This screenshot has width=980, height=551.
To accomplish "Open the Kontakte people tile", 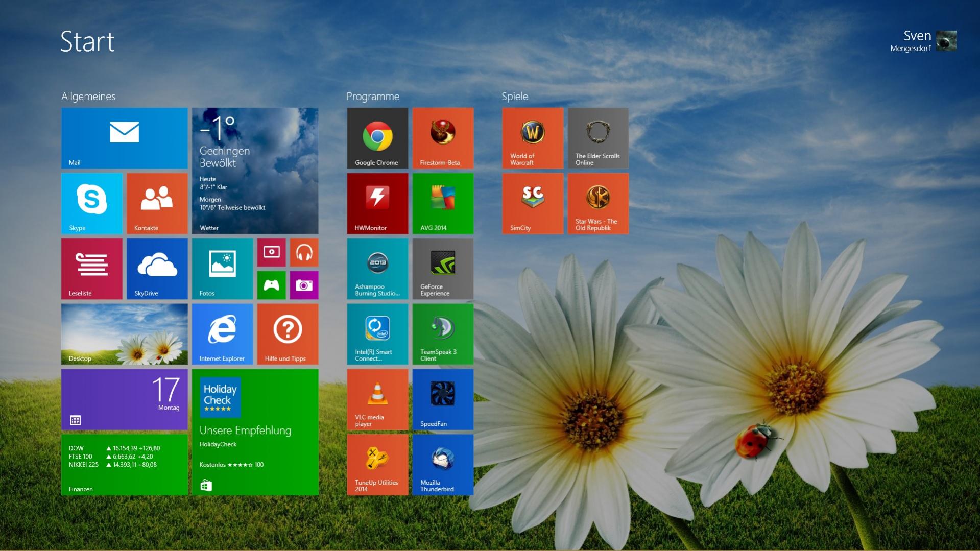I will pos(157,203).
